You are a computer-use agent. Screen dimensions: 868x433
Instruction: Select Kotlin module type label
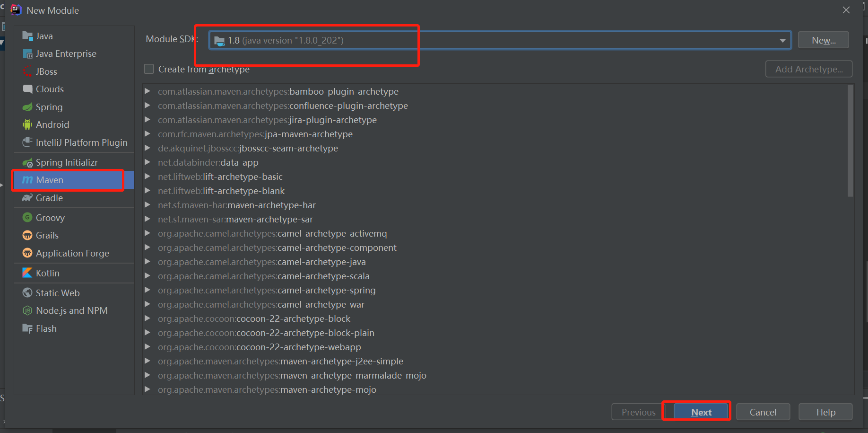click(x=48, y=273)
